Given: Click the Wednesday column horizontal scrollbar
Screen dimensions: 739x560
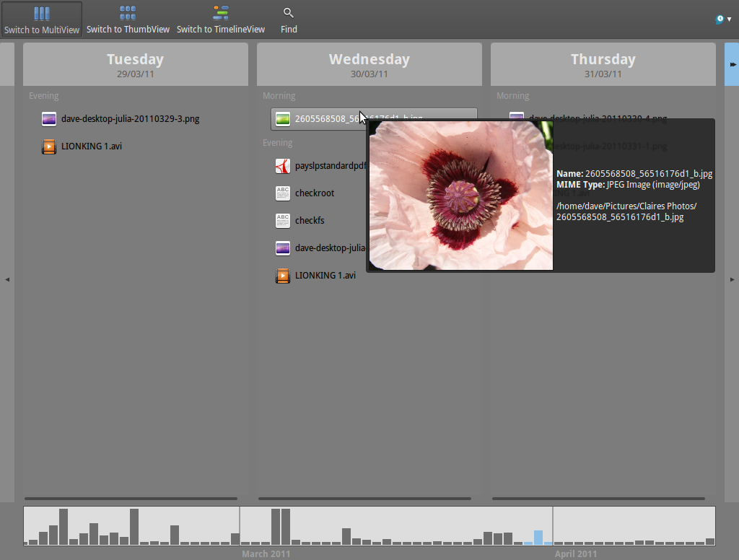Looking at the screenshot, I should point(364,498).
